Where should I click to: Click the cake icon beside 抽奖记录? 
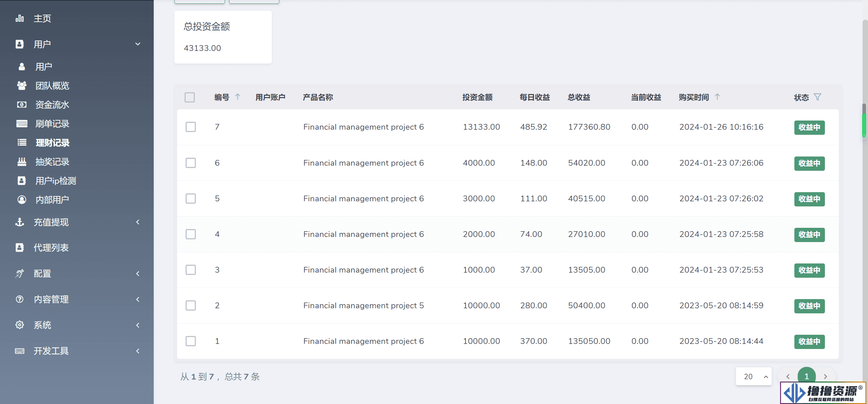pos(22,162)
